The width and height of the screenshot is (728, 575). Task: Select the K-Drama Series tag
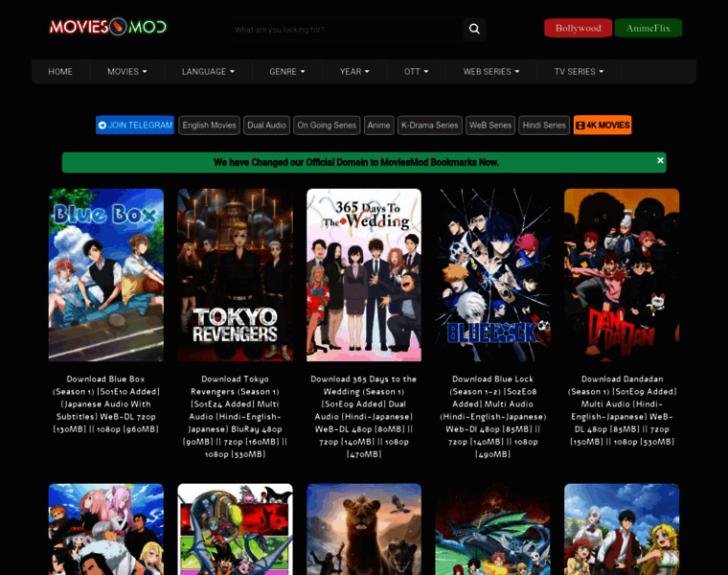coord(429,125)
